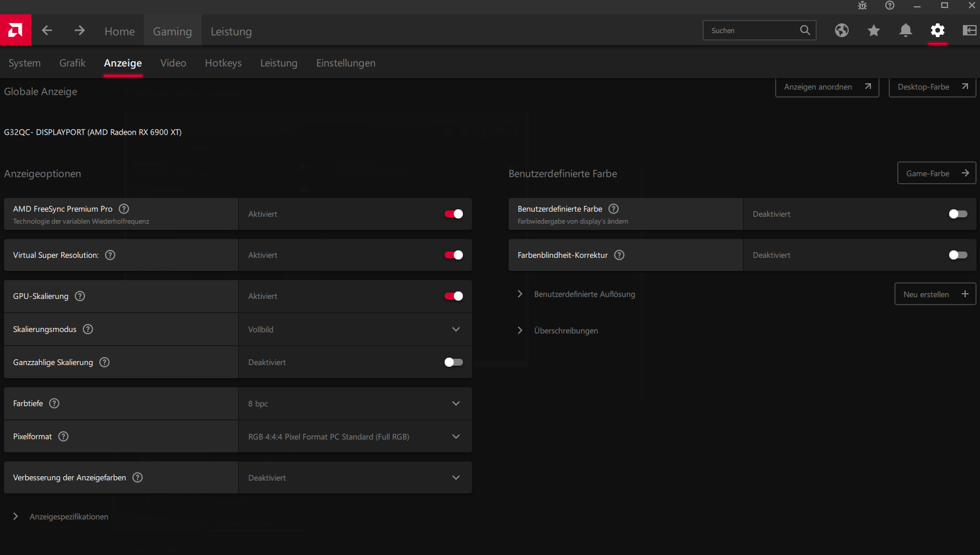Show help for Skalierungsmodus
This screenshot has width=980, height=555.
point(88,329)
